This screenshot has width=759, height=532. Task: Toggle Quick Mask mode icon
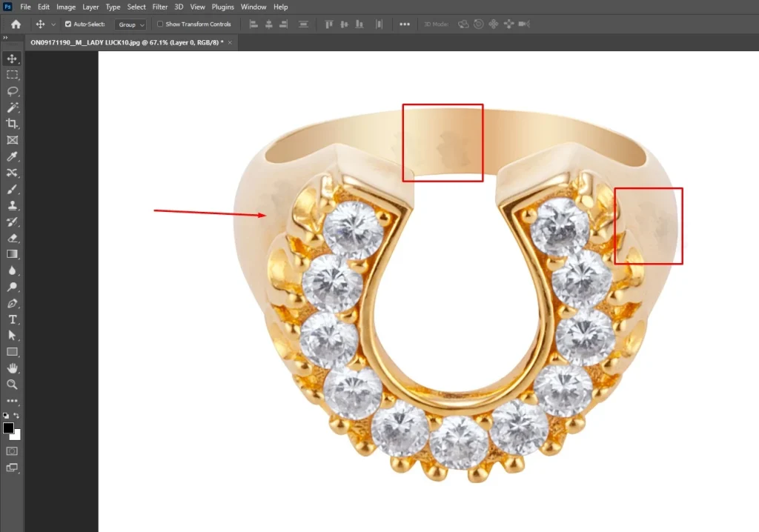tap(12, 450)
